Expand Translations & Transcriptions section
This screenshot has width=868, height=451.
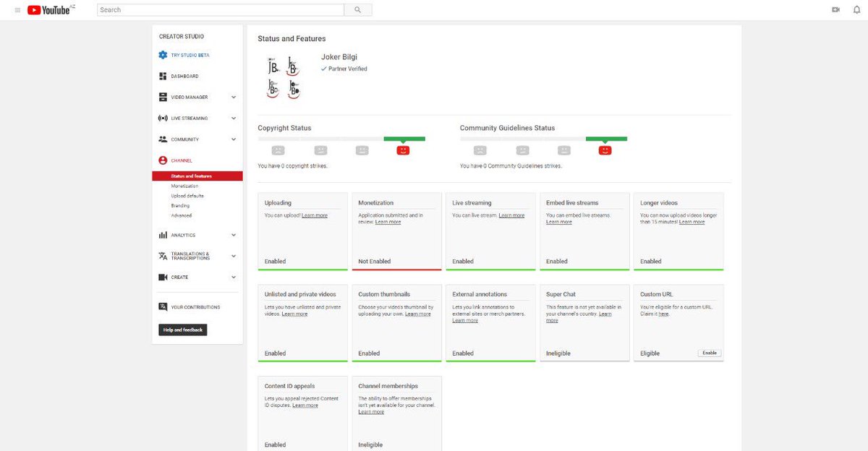coord(234,256)
